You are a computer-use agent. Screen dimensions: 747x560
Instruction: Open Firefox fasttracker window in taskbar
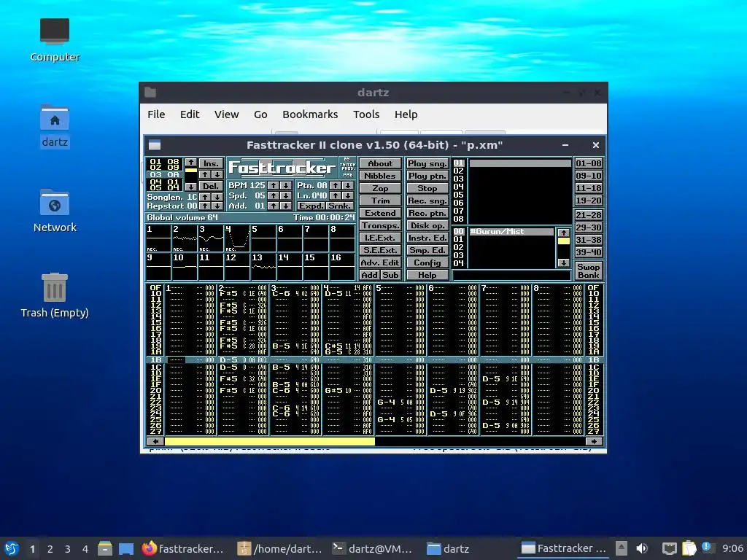pos(183,548)
